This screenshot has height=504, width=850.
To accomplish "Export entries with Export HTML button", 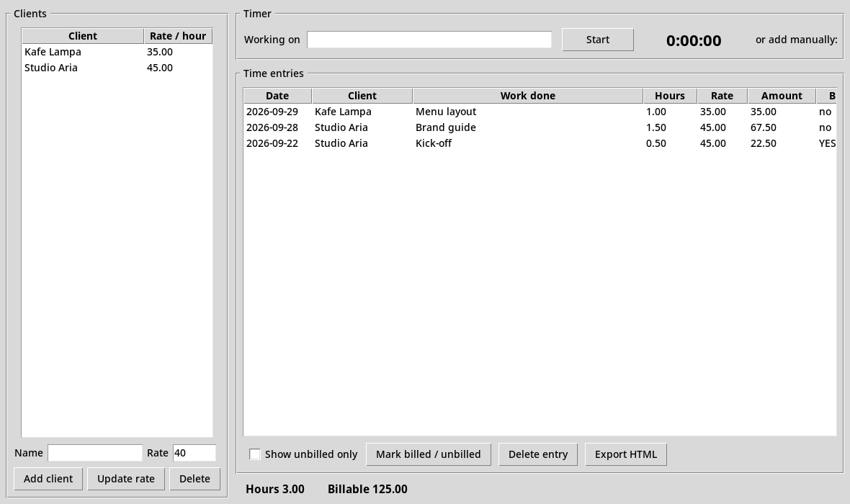I will pos(625,454).
